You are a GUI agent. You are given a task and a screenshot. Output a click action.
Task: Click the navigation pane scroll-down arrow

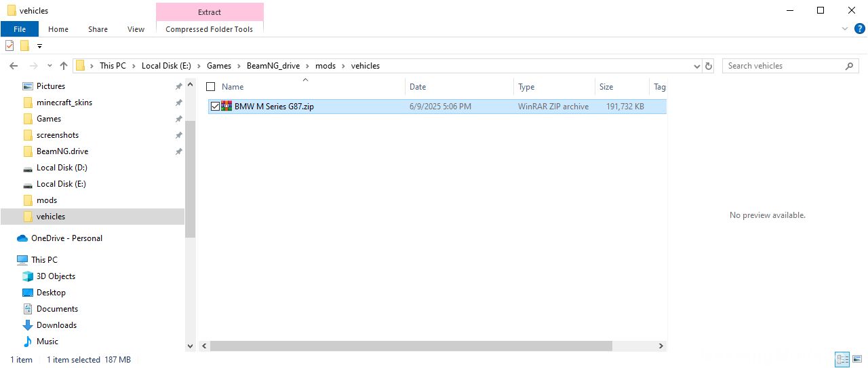(190, 346)
